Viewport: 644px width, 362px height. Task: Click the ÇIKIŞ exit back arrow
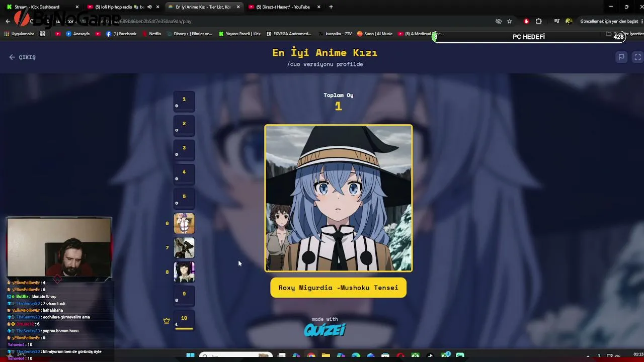click(x=12, y=57)
